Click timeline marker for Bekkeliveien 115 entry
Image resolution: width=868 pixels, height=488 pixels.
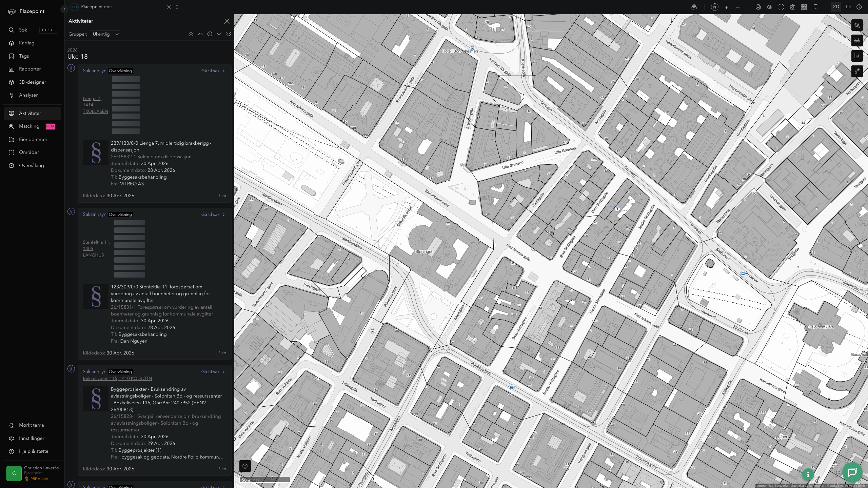pyautogui.click(x=71, y=369)
